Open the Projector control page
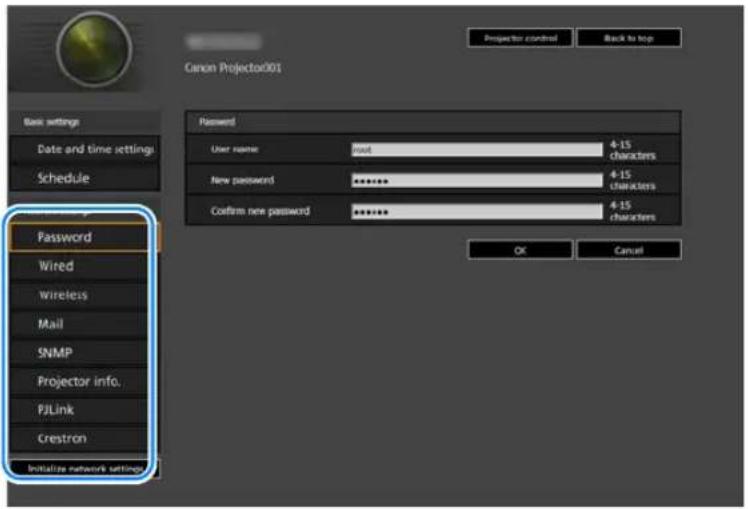Screen dimensions: 748x509 (x=520, y=38)
